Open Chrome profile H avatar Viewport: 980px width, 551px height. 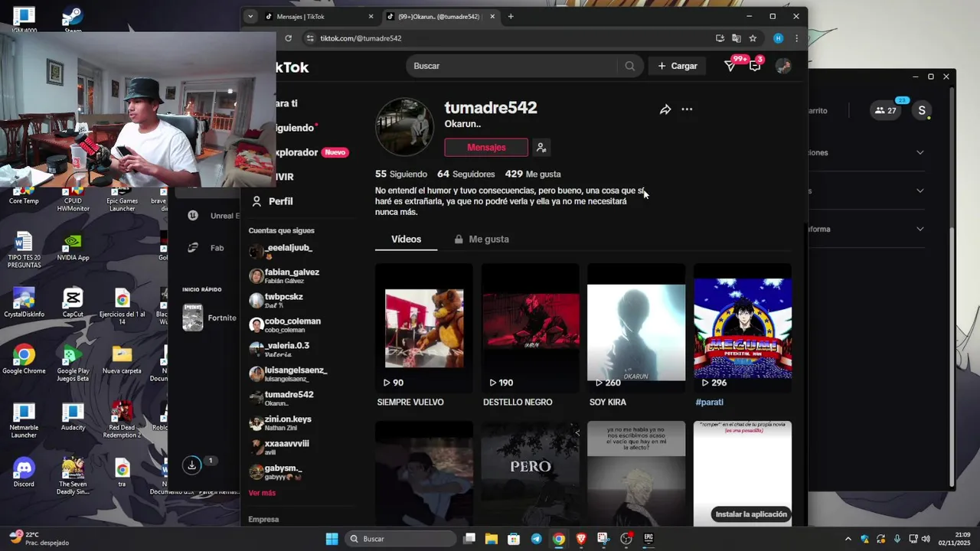pos(778,38)
